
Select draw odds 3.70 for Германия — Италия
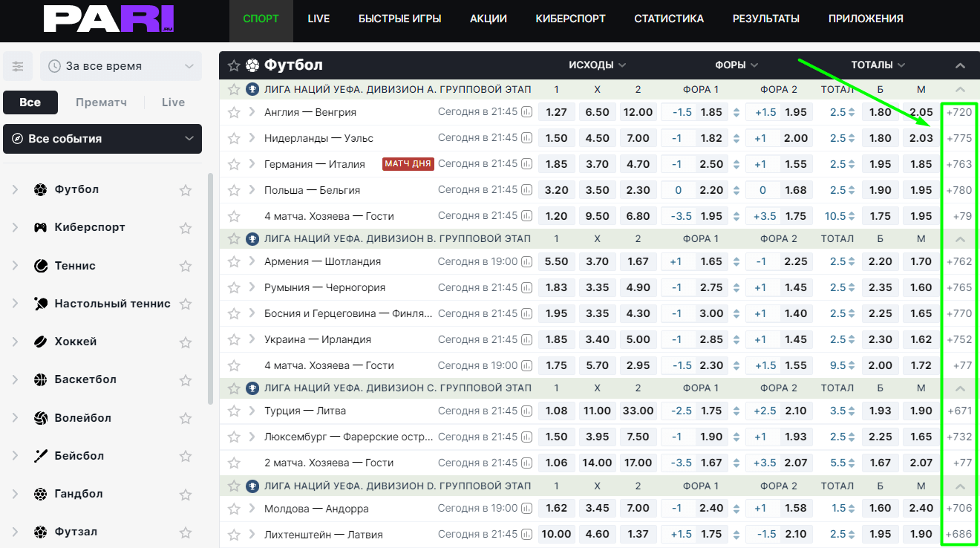(597, 164)
